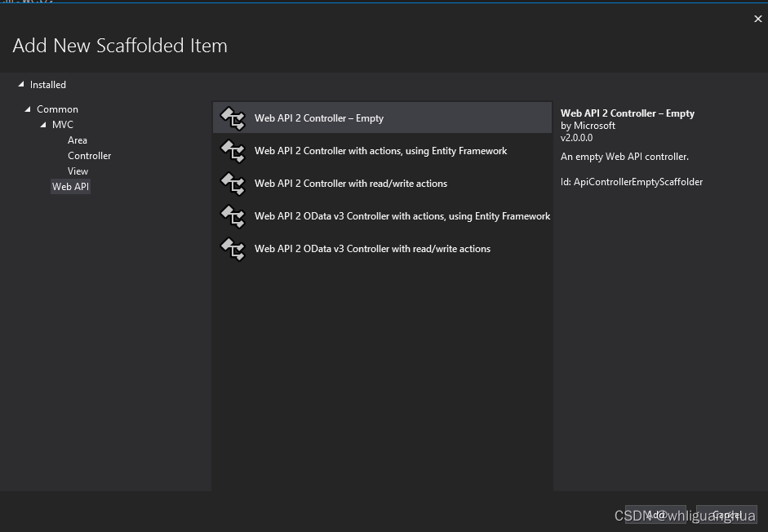This screenshot has width=768, height=532.
Task: Click icon for Web API 2 Controller with read/write actions
Action: (x=233, y=184)
